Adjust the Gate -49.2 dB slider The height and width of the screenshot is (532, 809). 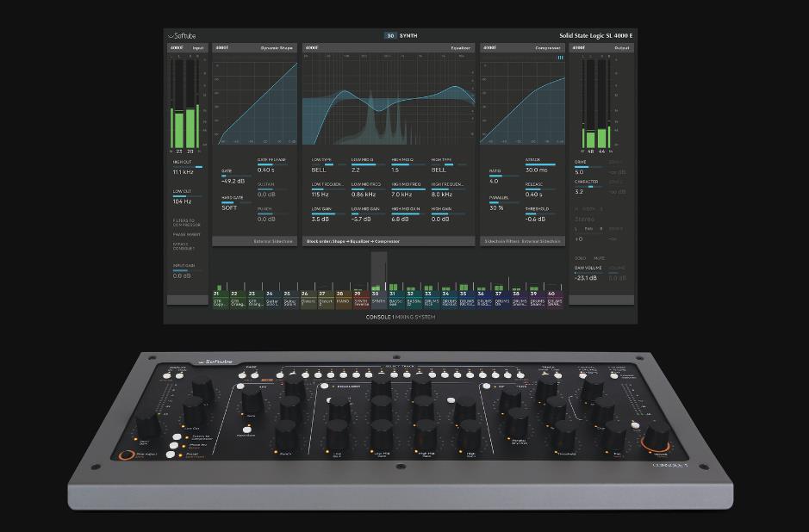coord(235,176)
